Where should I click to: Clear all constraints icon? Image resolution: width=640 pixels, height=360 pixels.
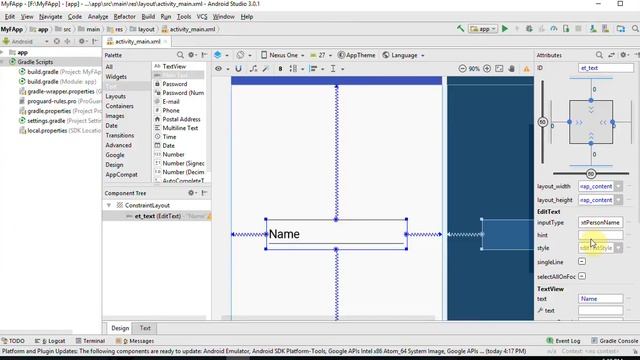pos(253,69)
